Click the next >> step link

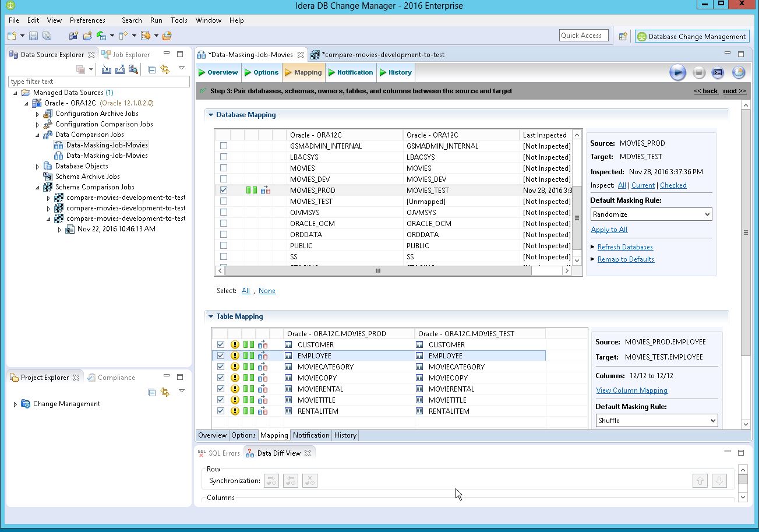(735, 91)
